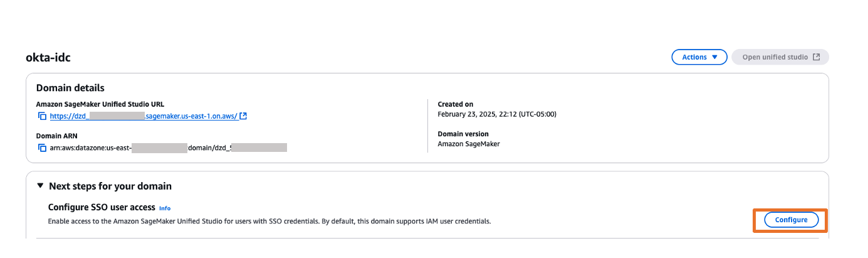Viewport: 868px width, 258px height.
Task: Click external link icon beside the Studio URL
Action: pyautogui.click(x=243, y=116)
